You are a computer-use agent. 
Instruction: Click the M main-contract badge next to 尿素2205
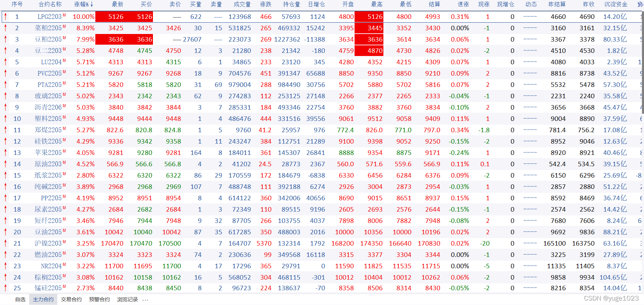[x=64, y=208]
